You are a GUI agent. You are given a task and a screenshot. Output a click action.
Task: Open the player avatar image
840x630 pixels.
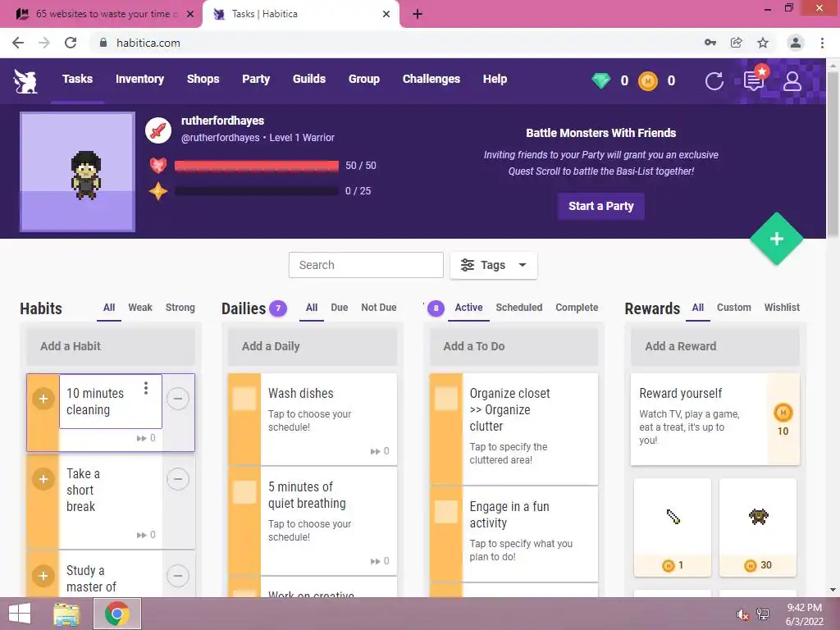[x=78, y=172]
